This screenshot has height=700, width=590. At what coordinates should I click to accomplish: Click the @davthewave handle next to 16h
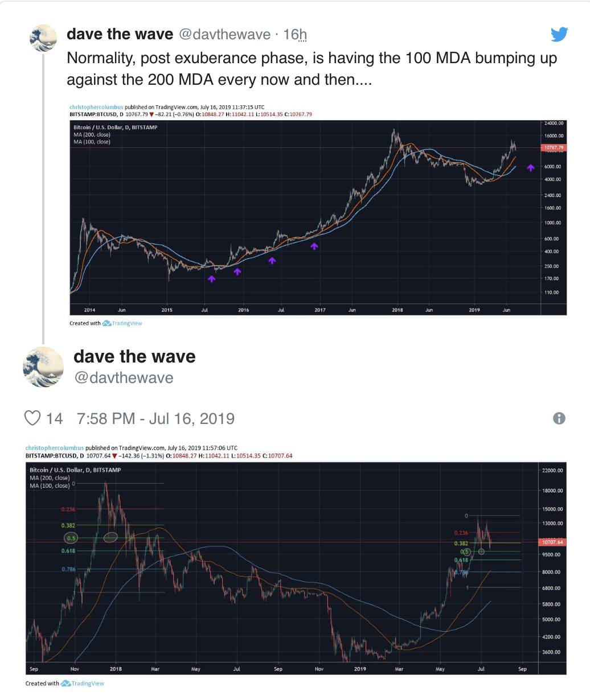click(225, 35)
